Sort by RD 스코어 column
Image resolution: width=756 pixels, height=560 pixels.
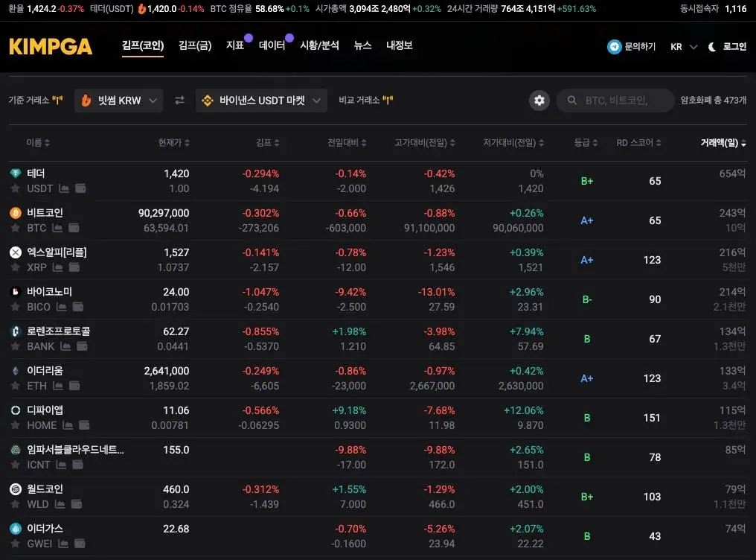[639, 143]
